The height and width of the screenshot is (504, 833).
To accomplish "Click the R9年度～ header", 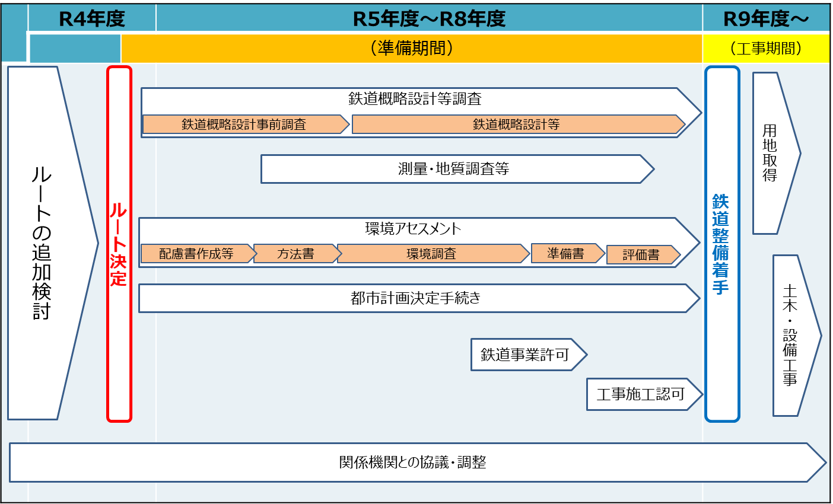I will coord(766,18).
